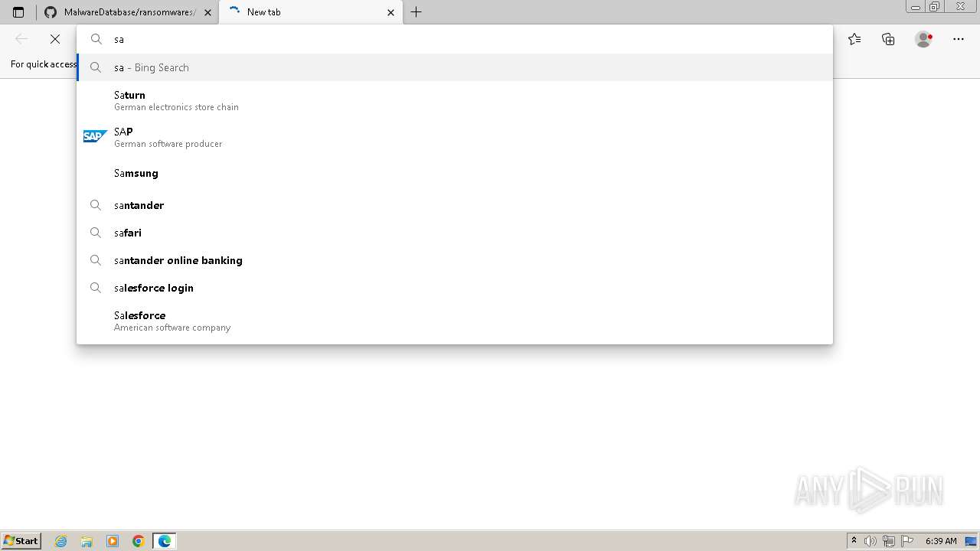Click the search icon beside salesforce login

click(96, 288)
